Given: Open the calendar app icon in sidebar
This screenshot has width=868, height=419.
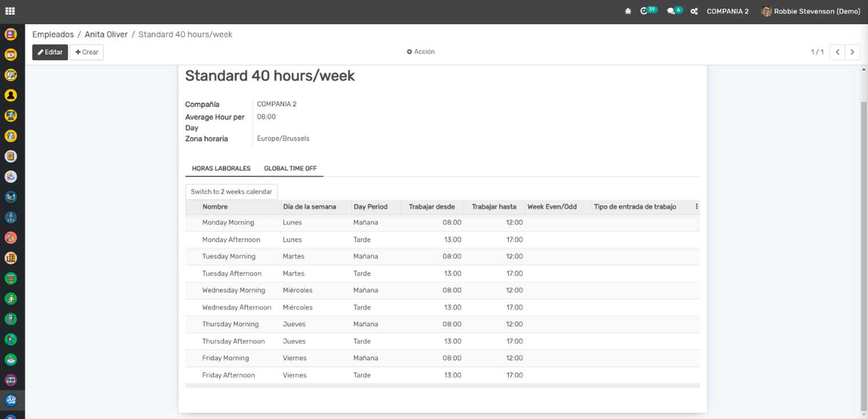Looking at the screenshot, I should point(10,55).
